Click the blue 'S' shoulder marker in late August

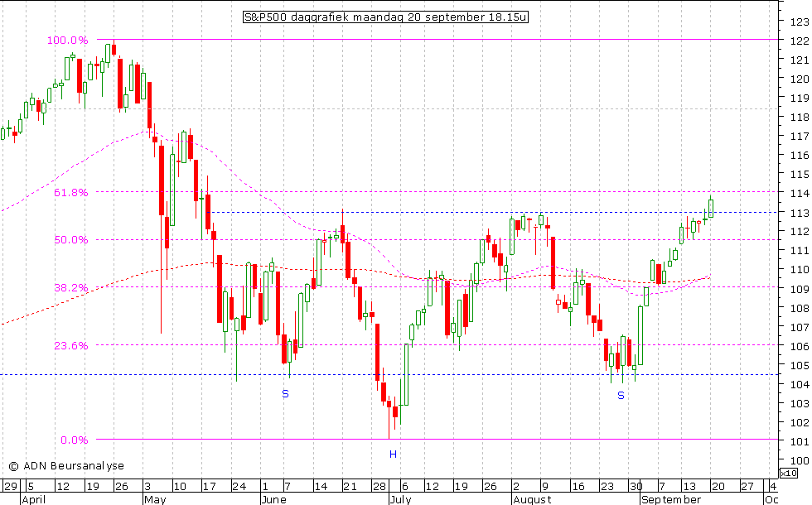pyautogui.click(x=621, y=396)
